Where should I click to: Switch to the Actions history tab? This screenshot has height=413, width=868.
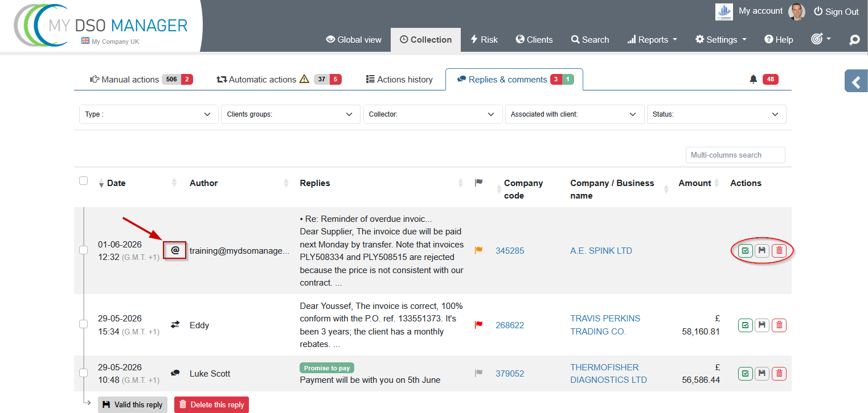click(x=399, y=80)
